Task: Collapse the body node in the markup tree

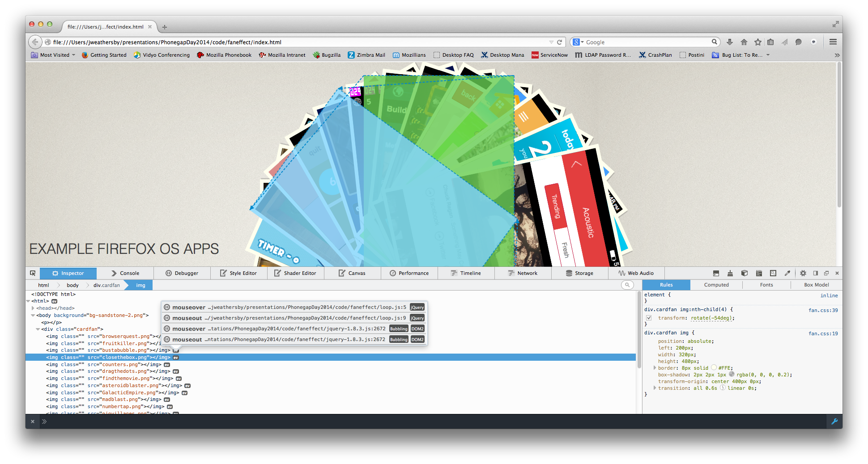Action: [x=33, y=315]
